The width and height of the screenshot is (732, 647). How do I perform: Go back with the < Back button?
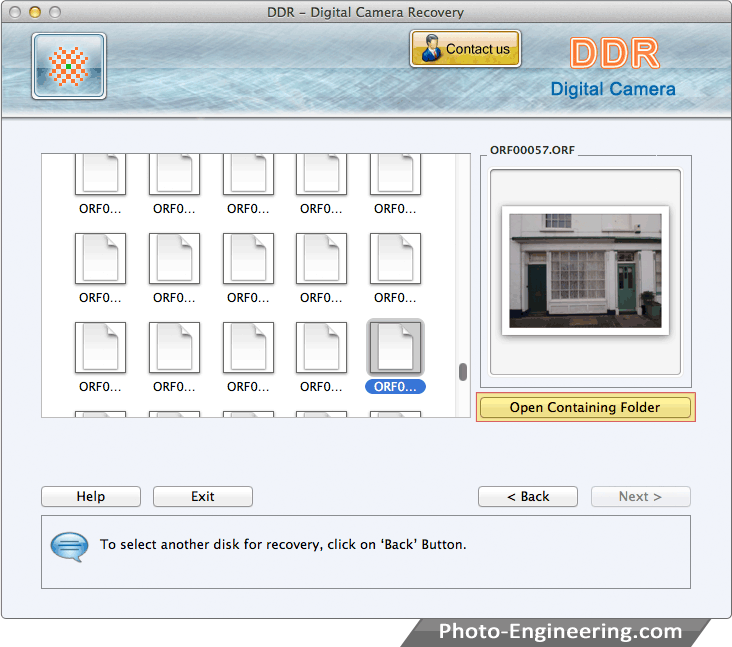pos(528,496)
